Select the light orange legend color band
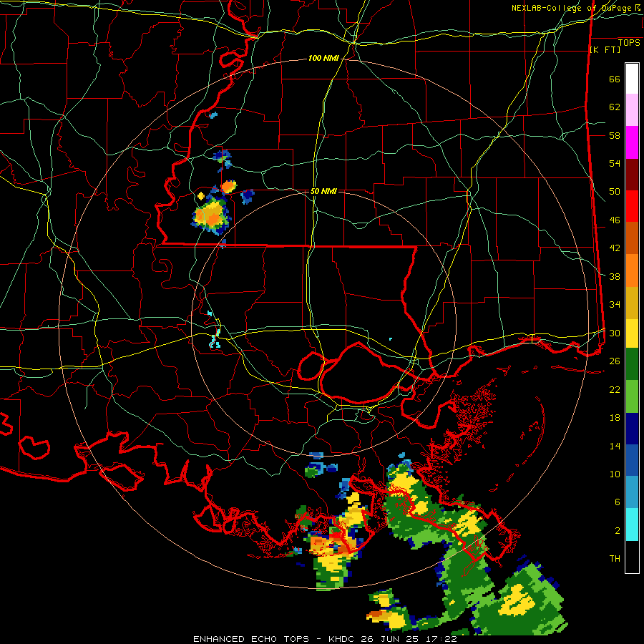Viewport: 644px width, 644px height. click(632, 270)
